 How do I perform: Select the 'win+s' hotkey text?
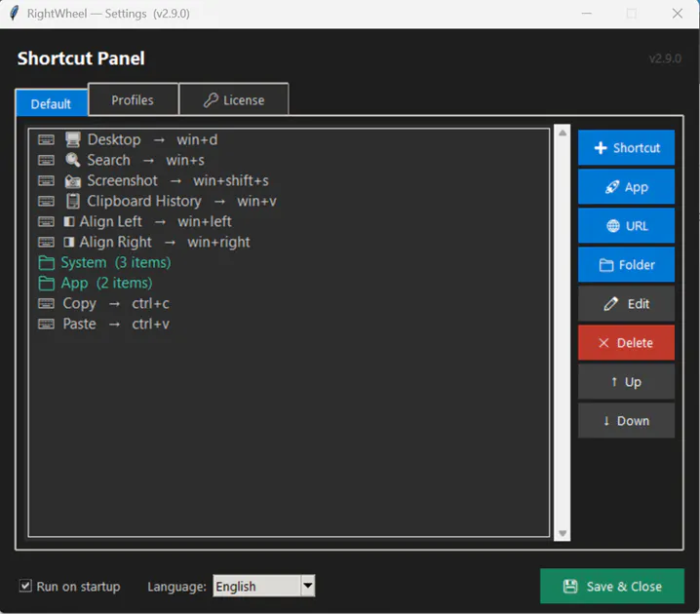click(x=185, y=160)
